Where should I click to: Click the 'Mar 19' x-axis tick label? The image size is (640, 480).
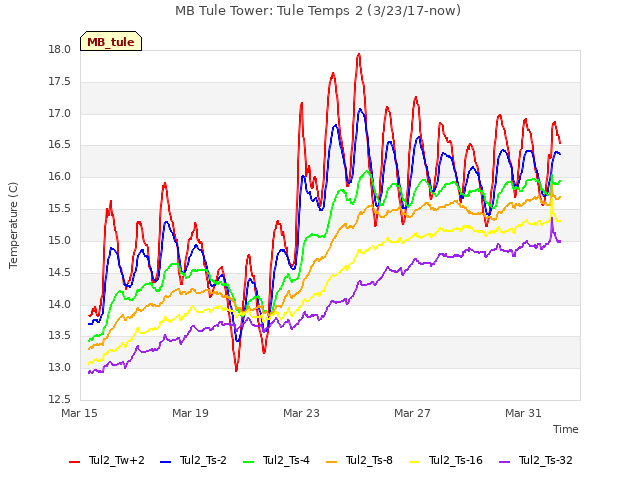[x=190, y=413]
